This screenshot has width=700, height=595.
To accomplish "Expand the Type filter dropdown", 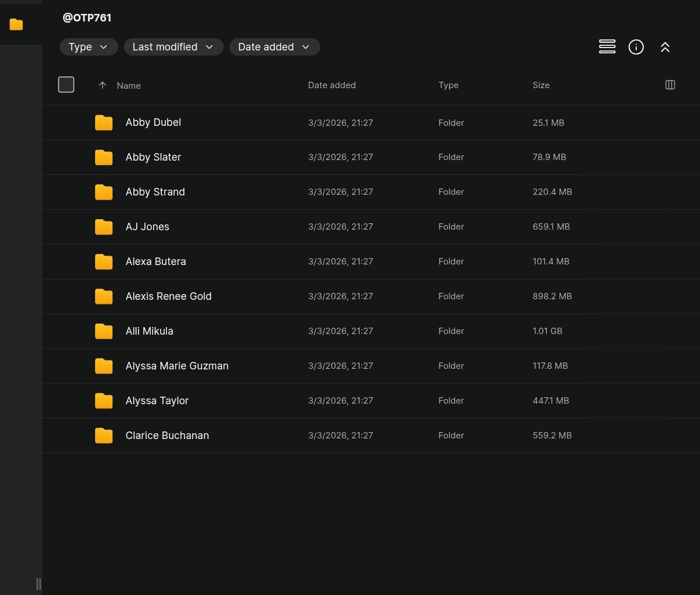I will tap(88, 47).
